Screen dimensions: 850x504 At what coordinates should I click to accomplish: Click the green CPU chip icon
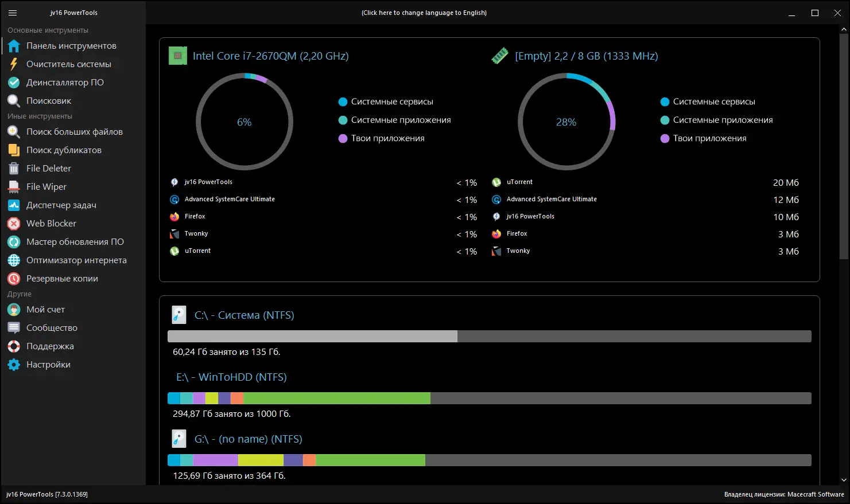point(178,56)
